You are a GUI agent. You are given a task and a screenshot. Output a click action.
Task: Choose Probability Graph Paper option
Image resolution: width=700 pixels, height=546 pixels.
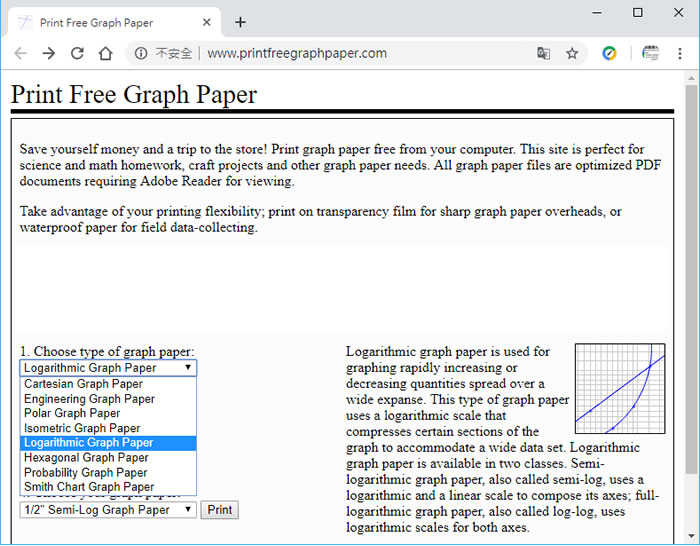(x=108, y=472)
